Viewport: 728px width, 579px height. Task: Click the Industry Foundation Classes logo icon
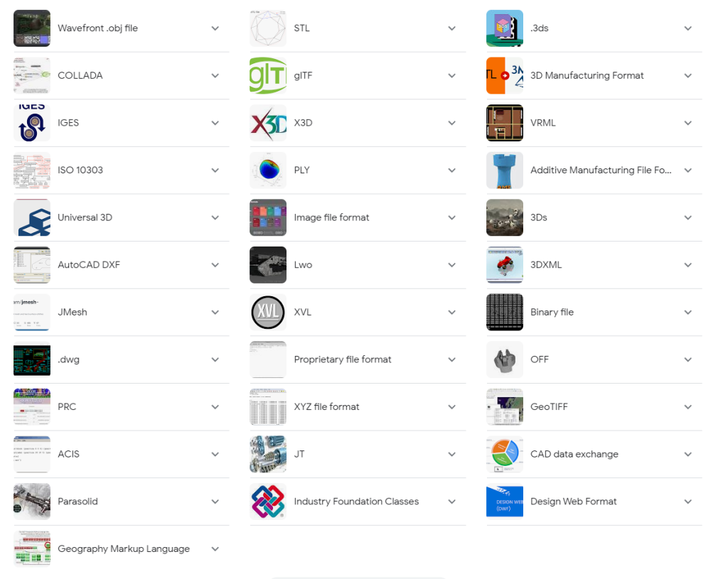pos(268,502)
